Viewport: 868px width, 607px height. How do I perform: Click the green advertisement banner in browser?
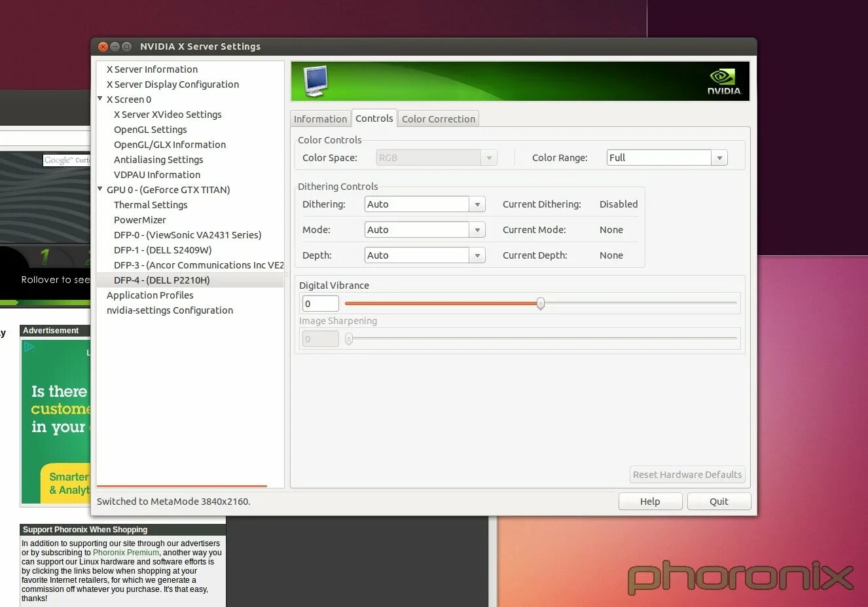pyautogui.click(x=56, y=421)
